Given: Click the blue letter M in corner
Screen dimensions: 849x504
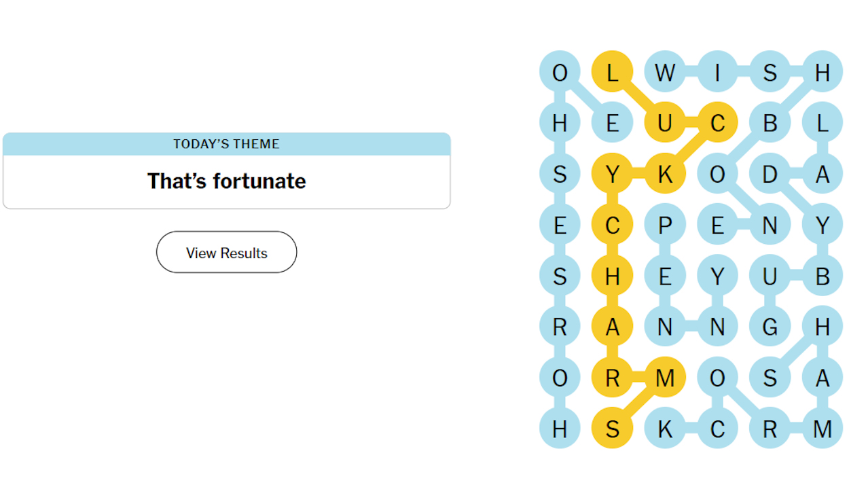Looking at the screenshot, I should tap(822, 429).
